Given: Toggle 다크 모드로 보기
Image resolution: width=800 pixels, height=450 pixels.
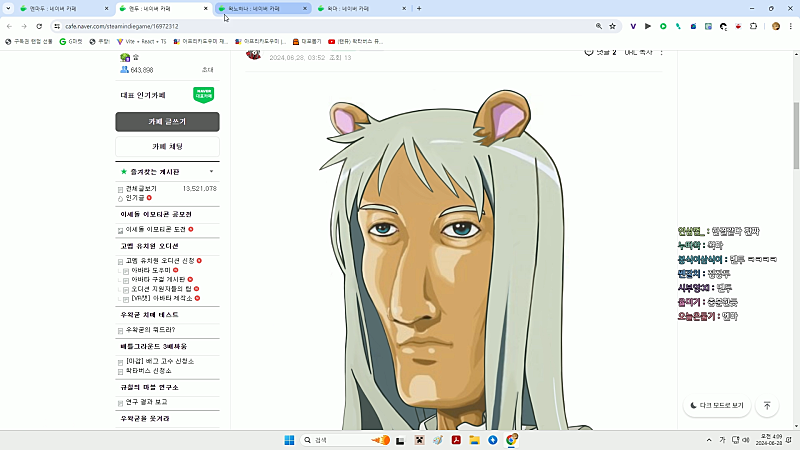Looking at the screenshot, I should 717,406.
